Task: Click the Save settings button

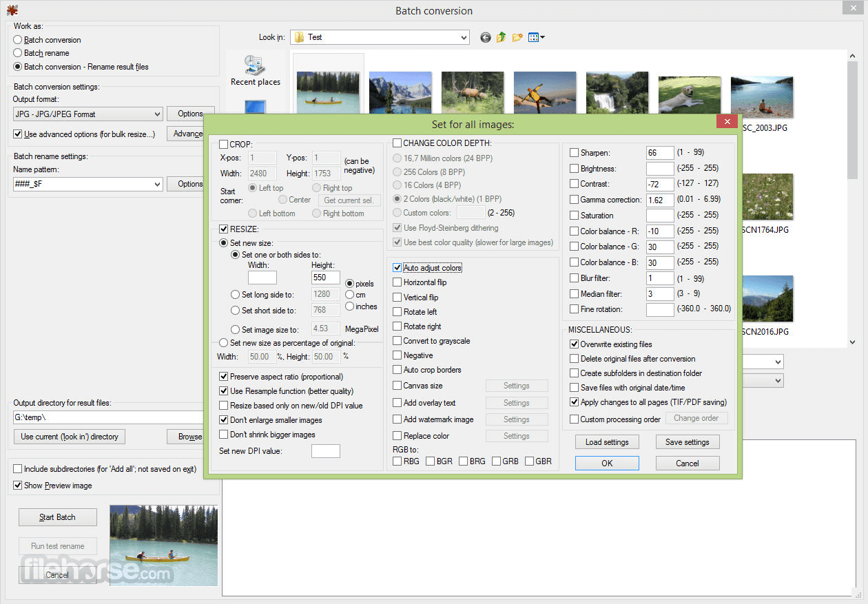Action: click(688, 442)
